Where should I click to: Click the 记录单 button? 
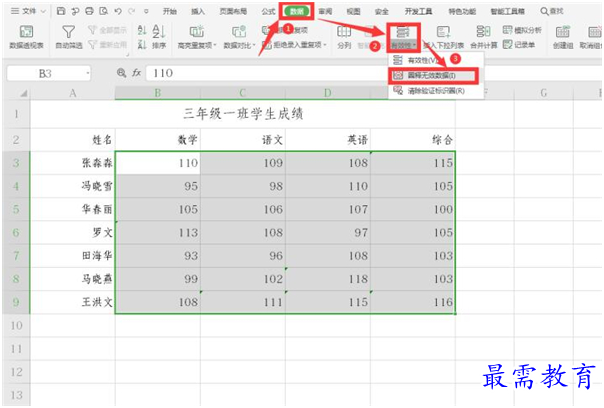point(519,45)
